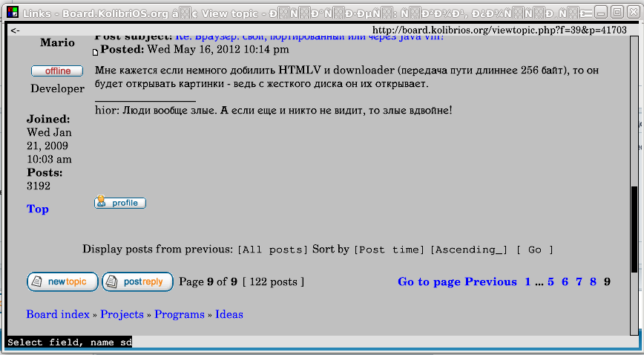This screenshot has height=355, width=644.
Task: Close the Links window
Action: 634,13
